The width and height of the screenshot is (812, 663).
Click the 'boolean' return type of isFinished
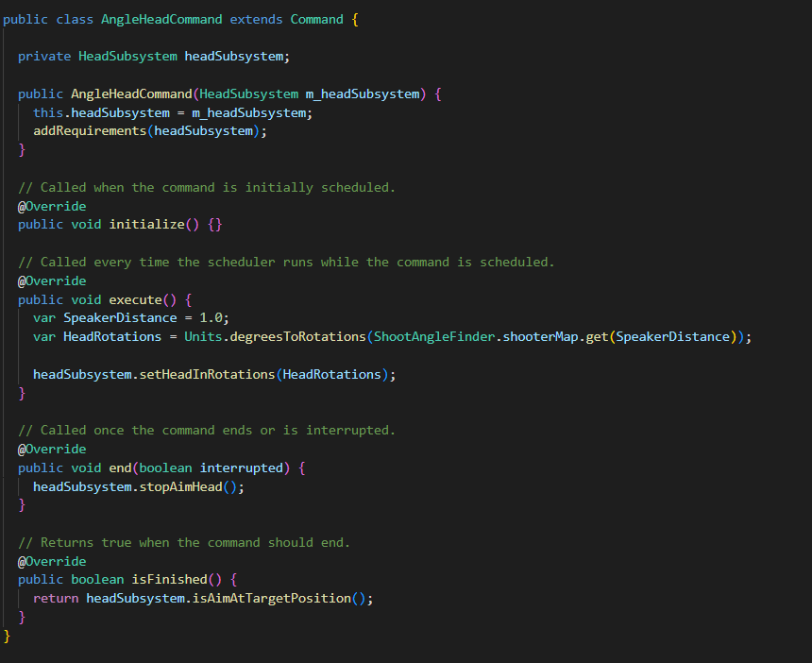[x=97, y=580]
